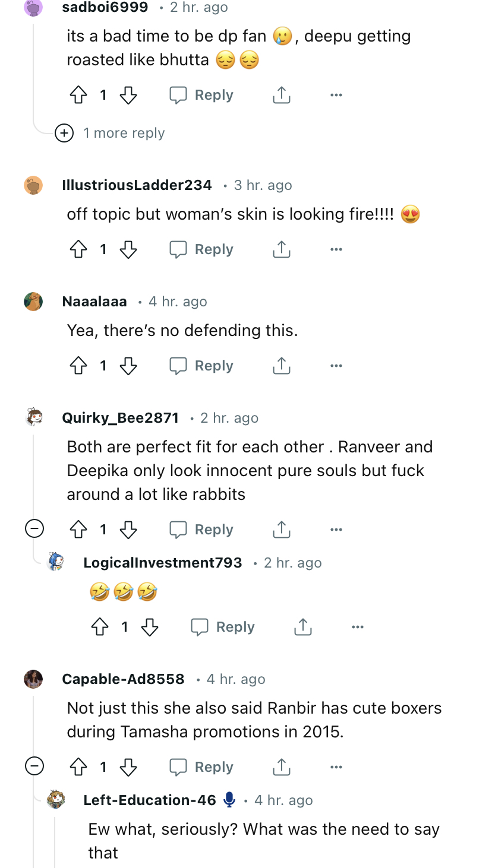Viewport: 492px width, 868px height.
Task: Reply to LogicalInvestment793's emoji comment
Action: click(223, 627)
